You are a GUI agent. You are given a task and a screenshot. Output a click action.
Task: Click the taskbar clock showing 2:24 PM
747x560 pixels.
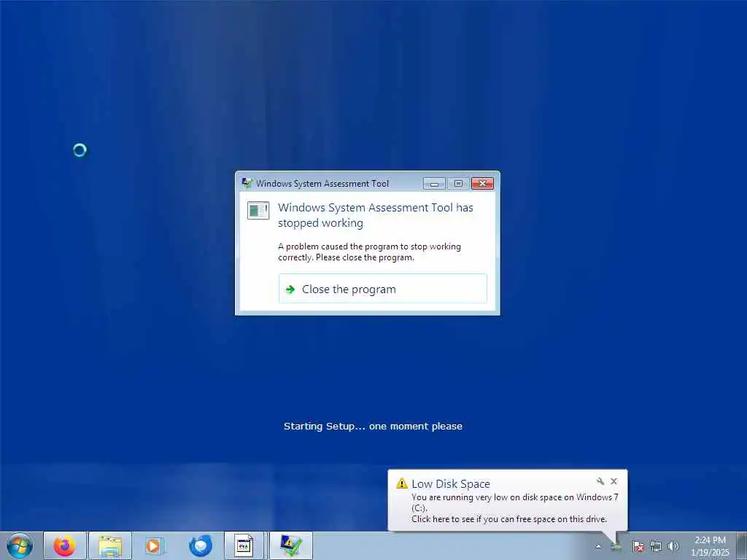click(x=710, y=545)
